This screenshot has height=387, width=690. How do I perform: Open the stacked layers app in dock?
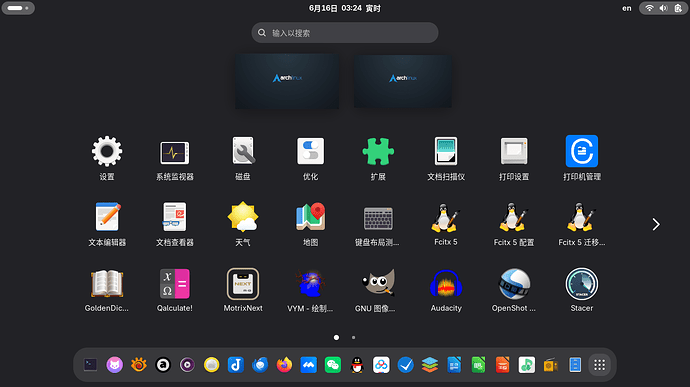tap(429, 365)
